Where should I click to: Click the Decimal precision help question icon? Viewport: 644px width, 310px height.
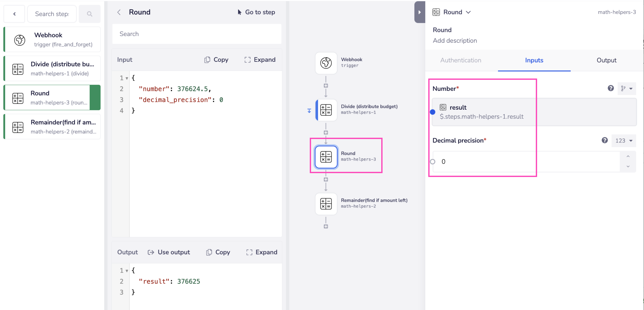605,140
